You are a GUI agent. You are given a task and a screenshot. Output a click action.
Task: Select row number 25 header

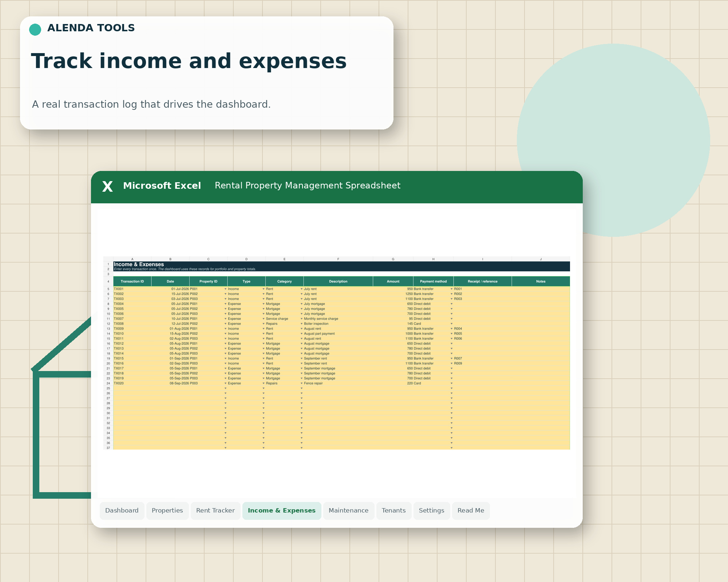point(108,388)
